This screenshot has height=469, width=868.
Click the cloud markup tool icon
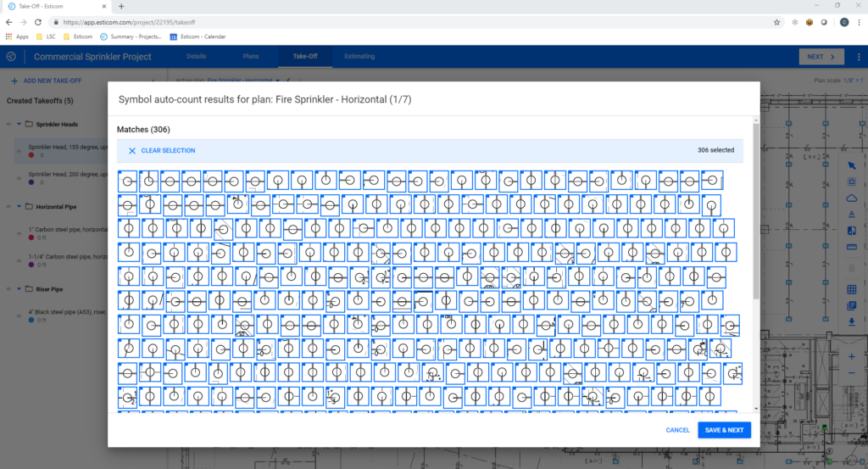[x=852, y=198]
